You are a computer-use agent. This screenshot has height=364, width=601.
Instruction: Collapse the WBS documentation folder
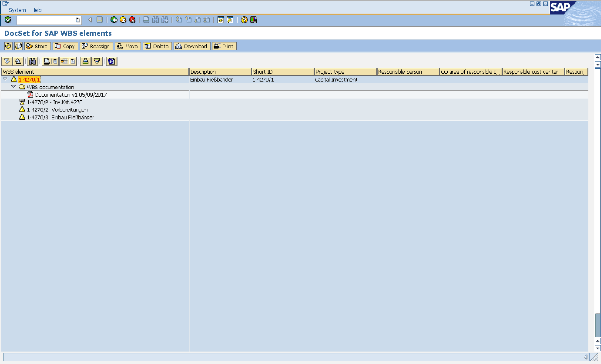point(13,87)
